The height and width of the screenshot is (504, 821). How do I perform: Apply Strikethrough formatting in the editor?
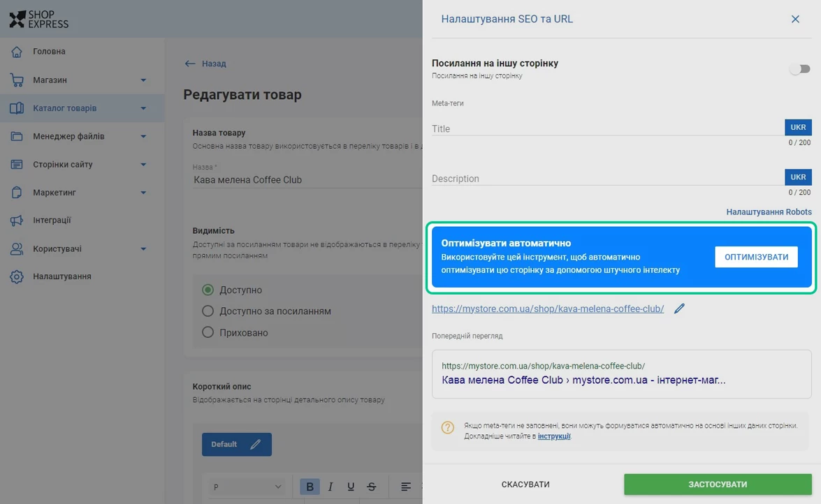372,487
